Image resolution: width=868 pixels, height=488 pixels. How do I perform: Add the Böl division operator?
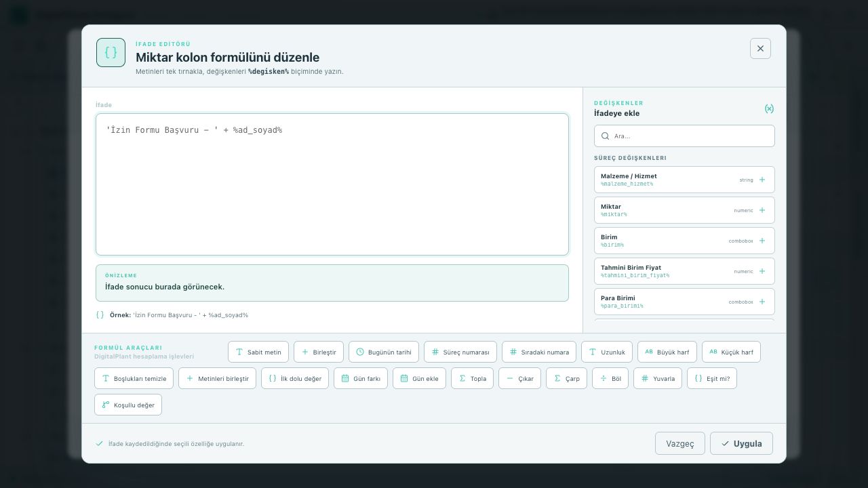point(610,378)
